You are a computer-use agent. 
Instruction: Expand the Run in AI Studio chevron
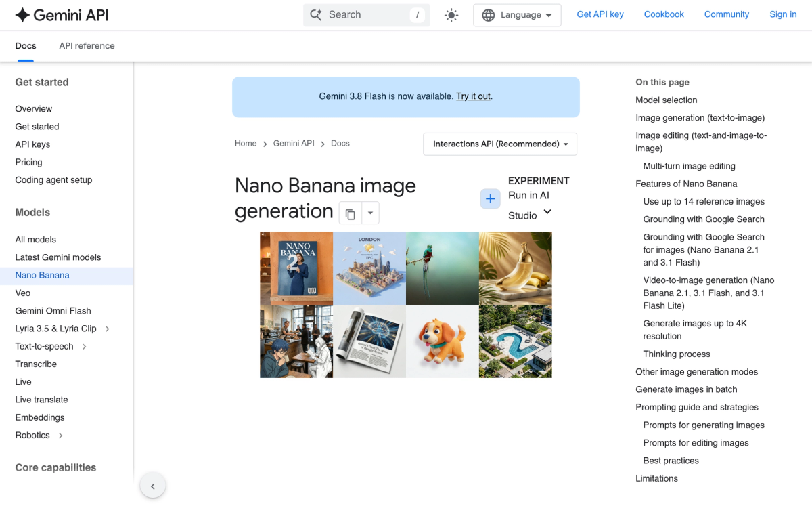point(547,212)
